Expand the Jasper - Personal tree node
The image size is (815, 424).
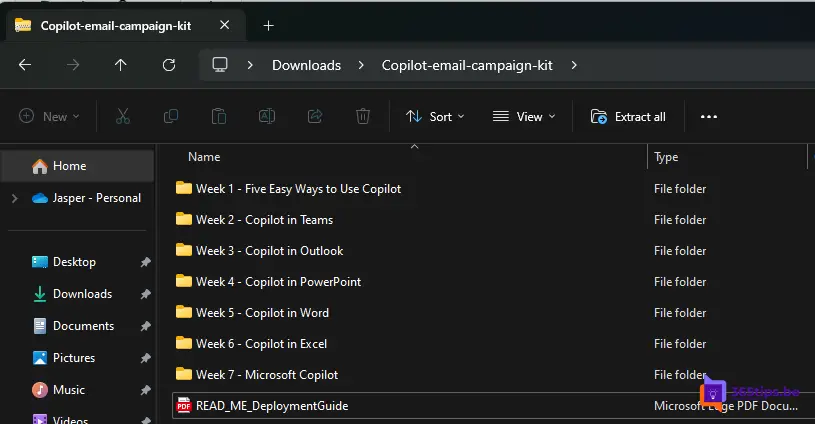[x=14, y=198]
